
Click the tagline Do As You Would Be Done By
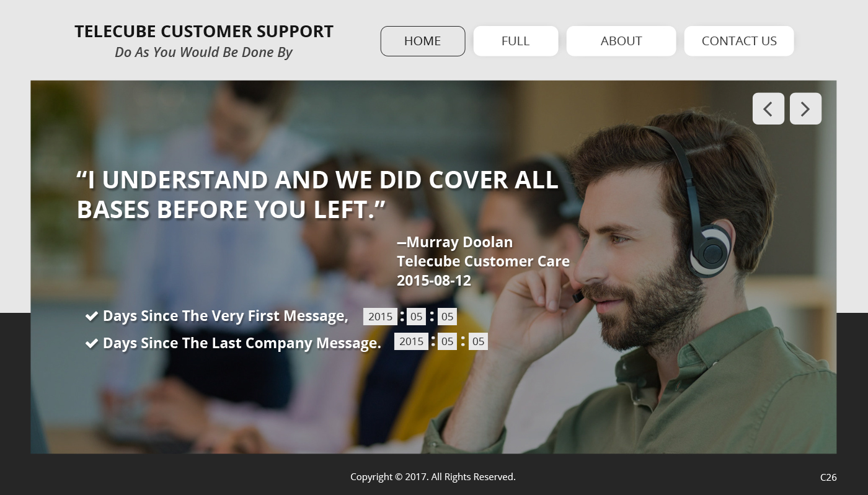203,53
